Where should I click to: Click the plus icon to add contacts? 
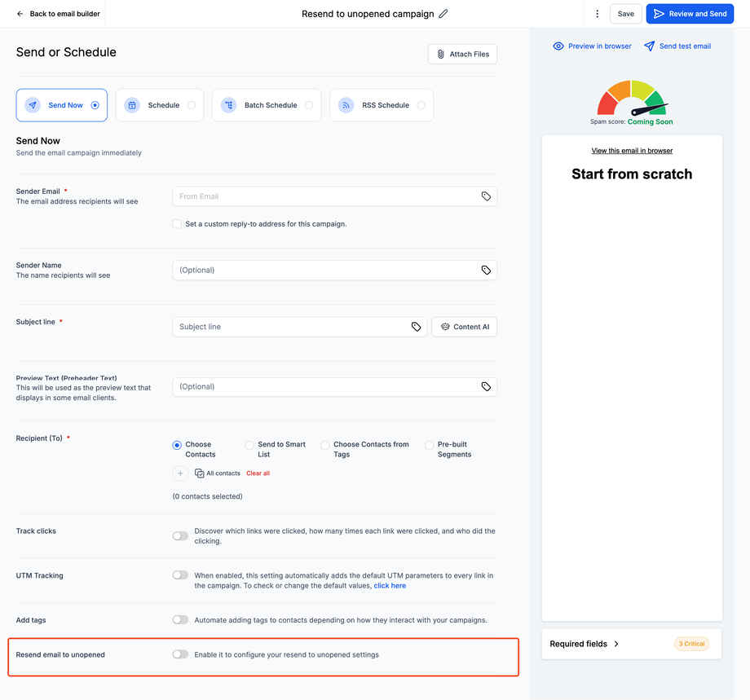click(181, 473)
